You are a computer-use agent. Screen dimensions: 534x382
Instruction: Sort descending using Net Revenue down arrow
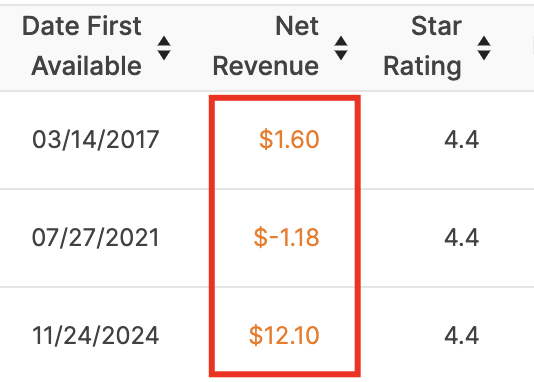pos(341,55)
